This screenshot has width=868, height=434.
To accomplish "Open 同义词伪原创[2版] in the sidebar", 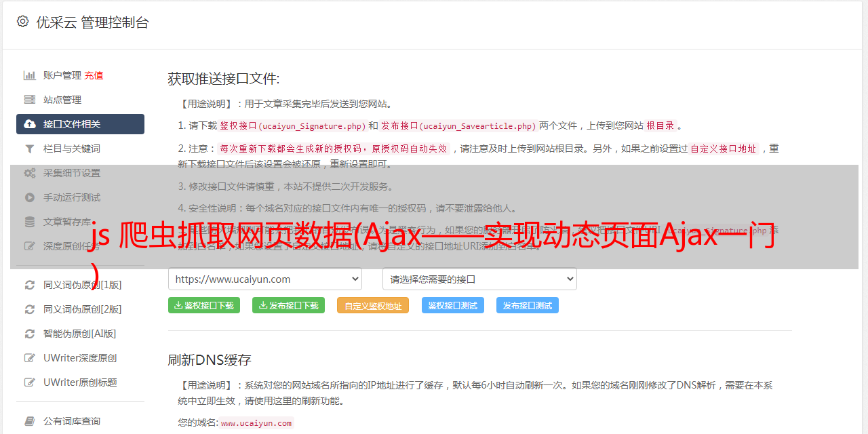I will pos(83,309).
